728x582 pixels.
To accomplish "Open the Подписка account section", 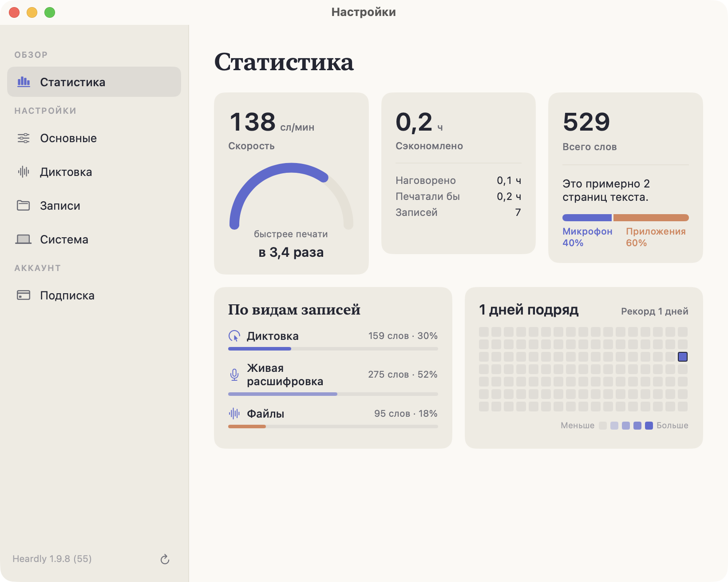I will point(94,295).
